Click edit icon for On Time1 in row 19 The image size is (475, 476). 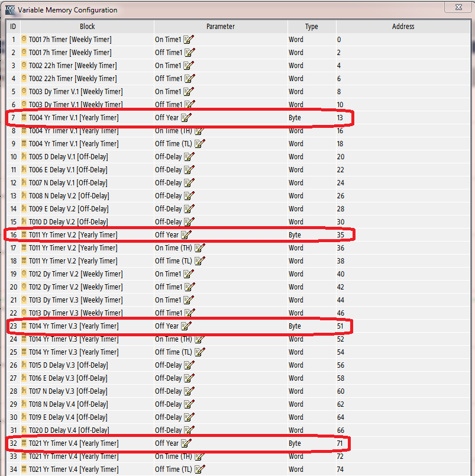tap(188, 274)
